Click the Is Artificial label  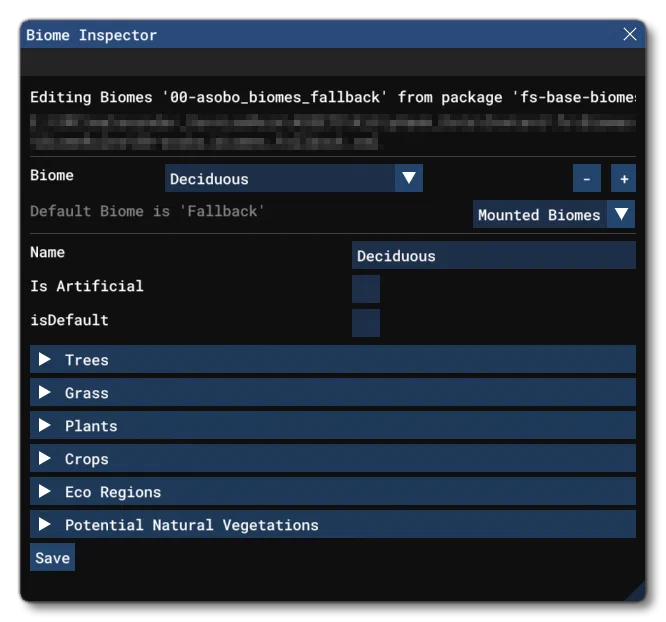(x=87, y=286)
